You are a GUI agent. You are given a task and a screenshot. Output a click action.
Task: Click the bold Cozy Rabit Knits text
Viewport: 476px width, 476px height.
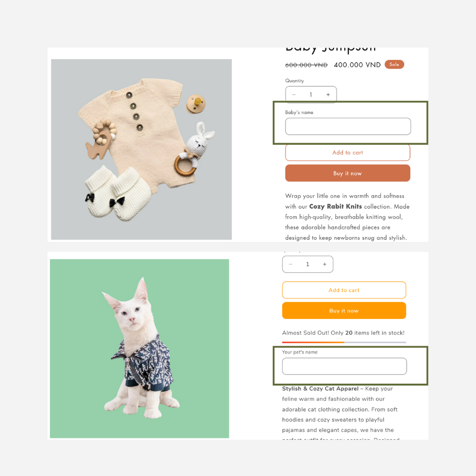point(336,207)
